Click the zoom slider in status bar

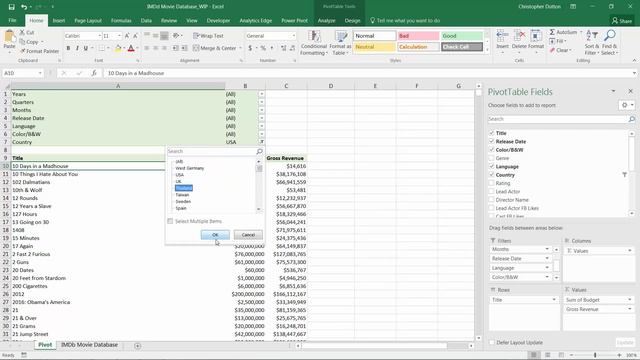595,355
